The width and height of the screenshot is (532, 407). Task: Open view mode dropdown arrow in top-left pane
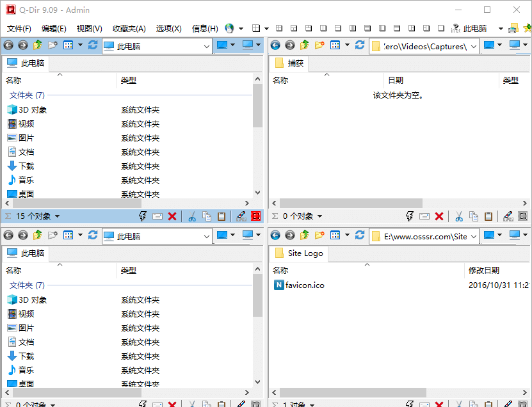80,45
